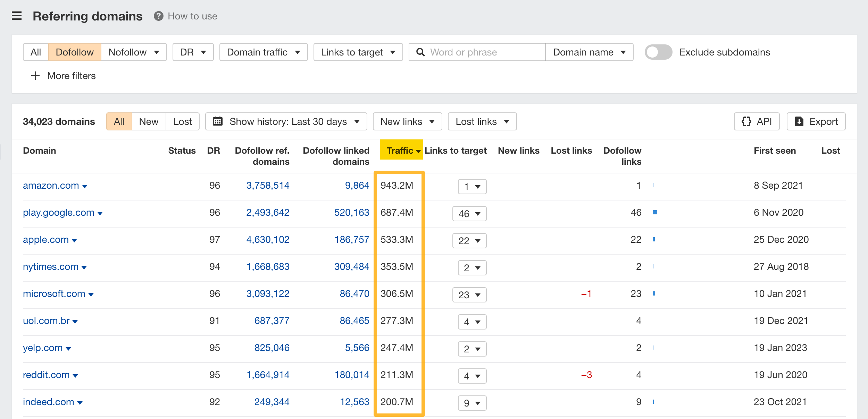Click 12,563 linked domains for indeed.com
Image resolution: width=868 pixels, height=419 pixels.
coord(354,402)
